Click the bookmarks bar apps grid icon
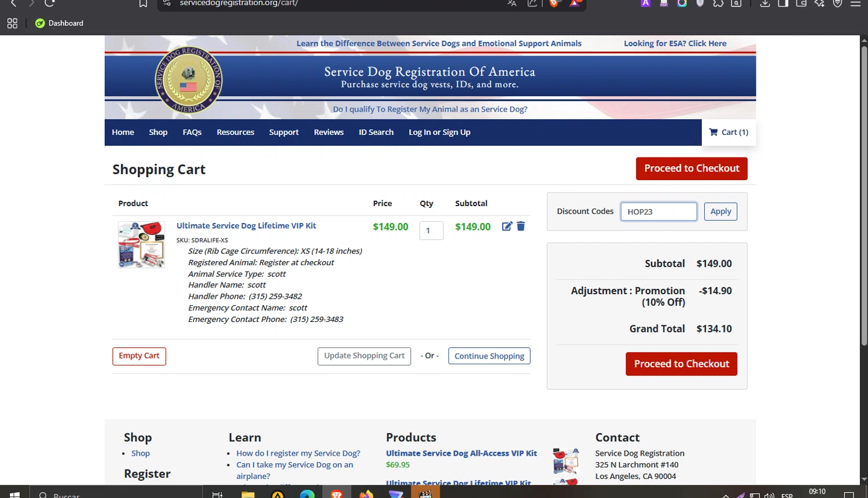This screenshot has height=498, width=868. pyautogui.click(x=12, y=23)
